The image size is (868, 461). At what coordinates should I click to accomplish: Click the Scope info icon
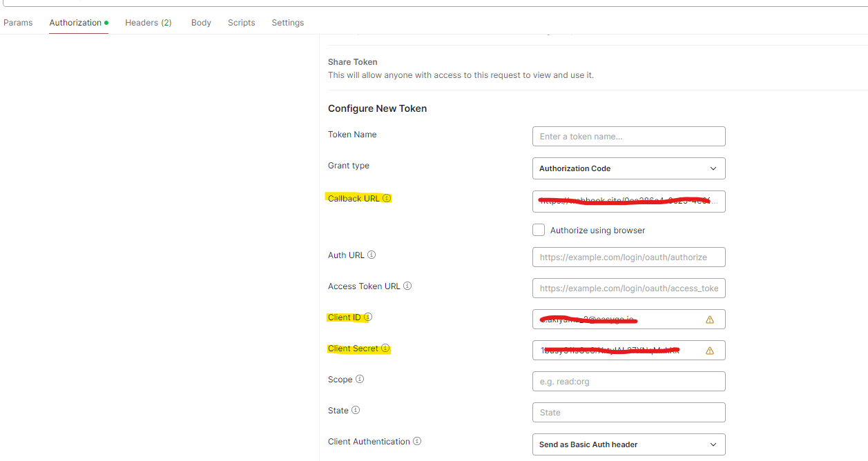tap(358, 379)
